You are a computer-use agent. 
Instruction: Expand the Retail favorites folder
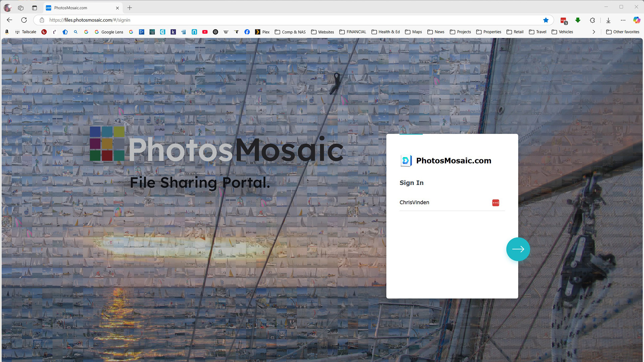click(515, 32)
